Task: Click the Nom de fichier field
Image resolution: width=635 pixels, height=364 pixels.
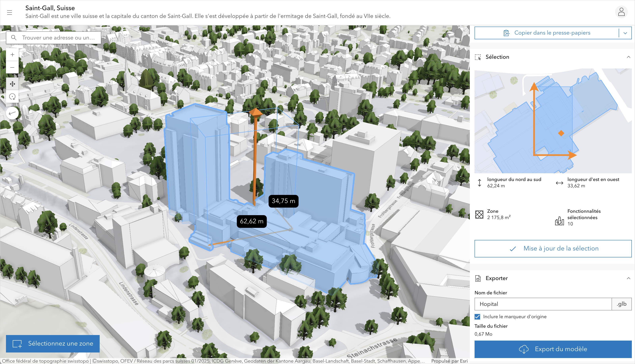Action: (x=543, y=304)
